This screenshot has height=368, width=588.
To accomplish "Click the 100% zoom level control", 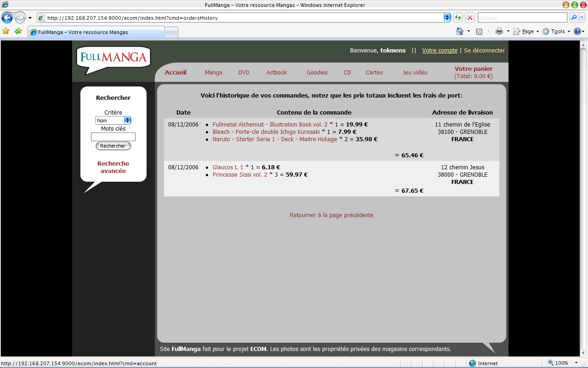I will [x=558, y=363].
